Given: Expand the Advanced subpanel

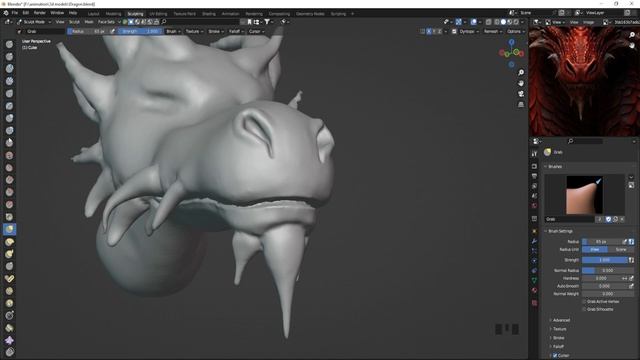Looking at the screenshot, I should point(561,320).
